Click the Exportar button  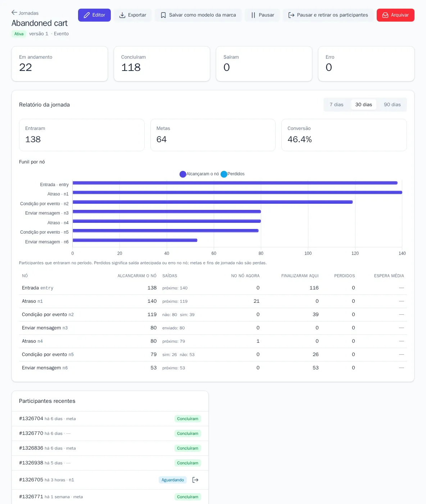[x=133, y=15]
